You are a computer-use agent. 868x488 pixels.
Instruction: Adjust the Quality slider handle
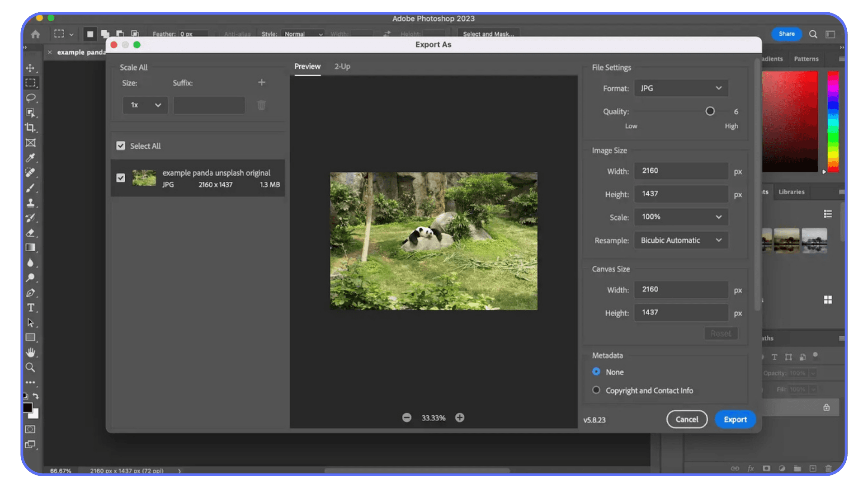[x=710, y=111]
